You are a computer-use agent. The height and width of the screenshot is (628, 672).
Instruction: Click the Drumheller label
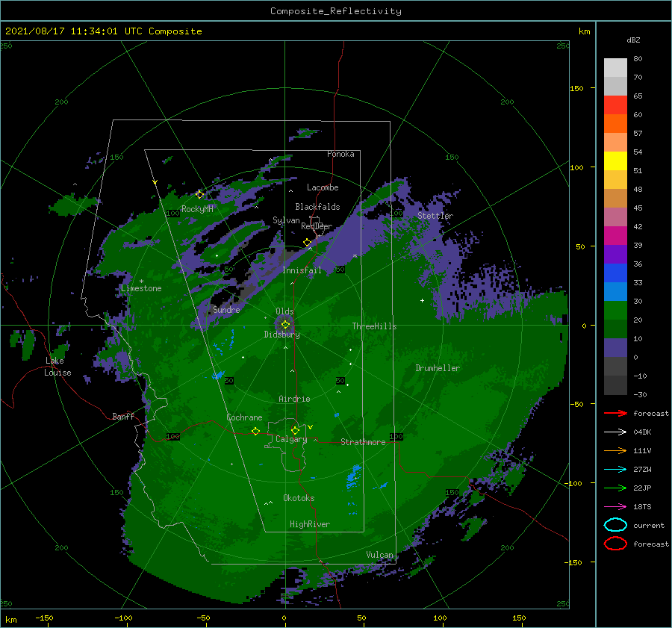(438, 368)
